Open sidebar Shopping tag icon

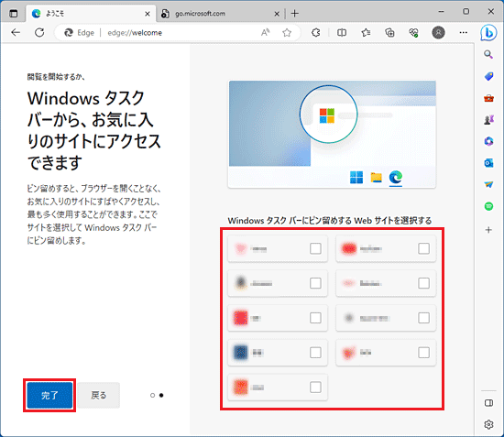(x=488, y=76)
